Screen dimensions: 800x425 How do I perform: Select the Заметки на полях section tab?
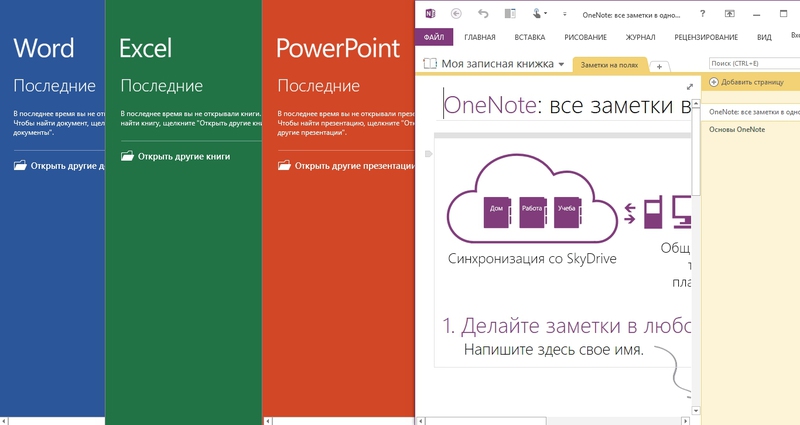click(609, 65)
